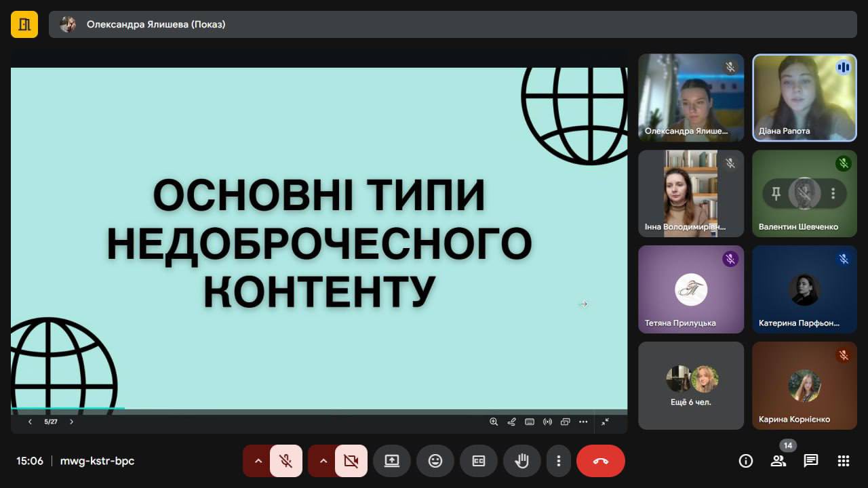Show the participants list
The width and height of the screenshot is (868, 488).
pyautogui.click(x=778, y=461)
